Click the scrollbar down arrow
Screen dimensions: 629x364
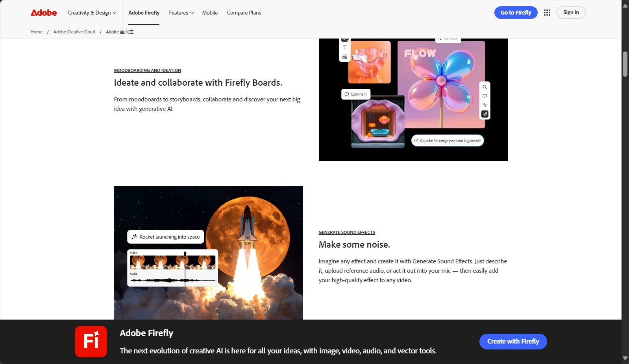tap(625, 358)
